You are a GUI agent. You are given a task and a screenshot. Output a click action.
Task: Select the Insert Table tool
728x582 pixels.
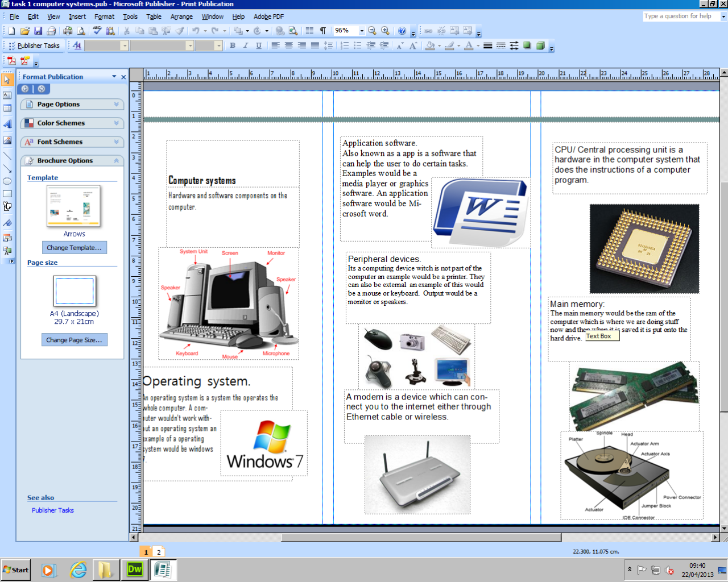pos(7,108)
